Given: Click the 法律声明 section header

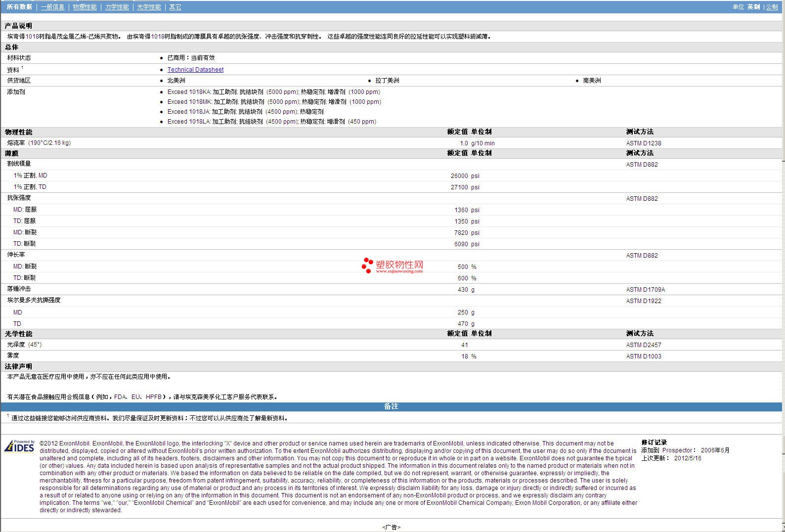Looking at the screenshot, I should tap(18, 366).
